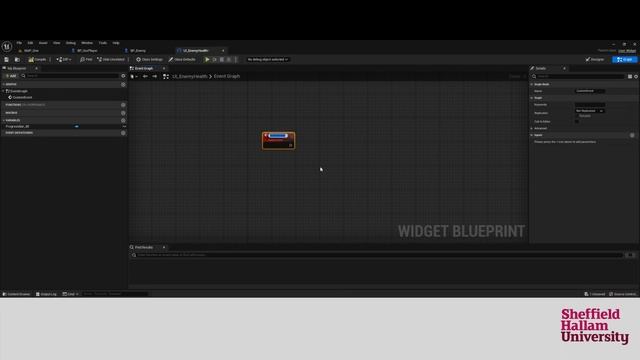Open the View menu
Viewport: 640px width, 360px height.
pos(56,43)
